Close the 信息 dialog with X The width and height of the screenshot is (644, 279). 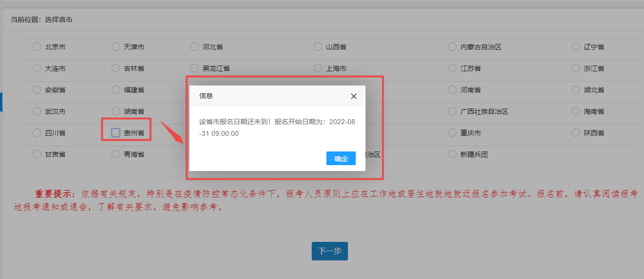pos(354,96)
